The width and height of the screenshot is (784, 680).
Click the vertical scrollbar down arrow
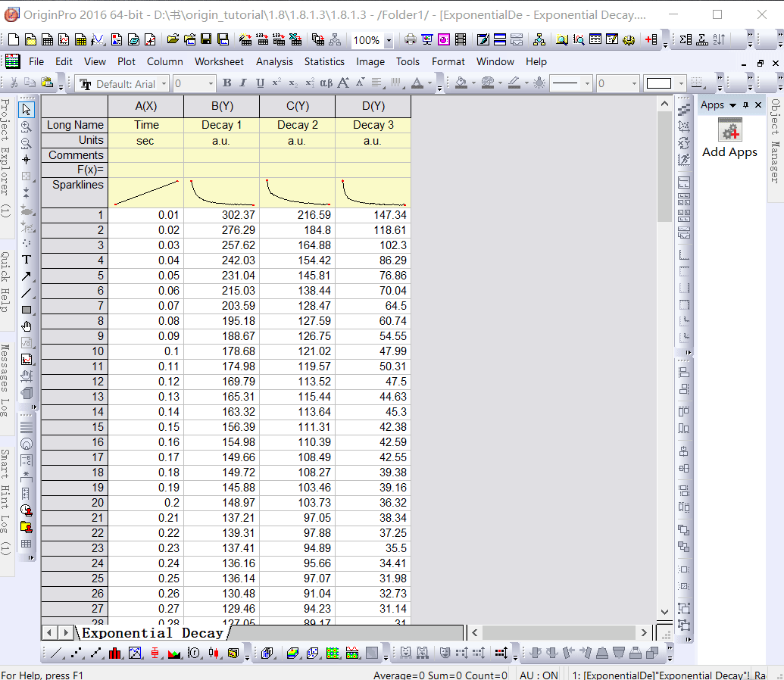(x=664, y=612)
